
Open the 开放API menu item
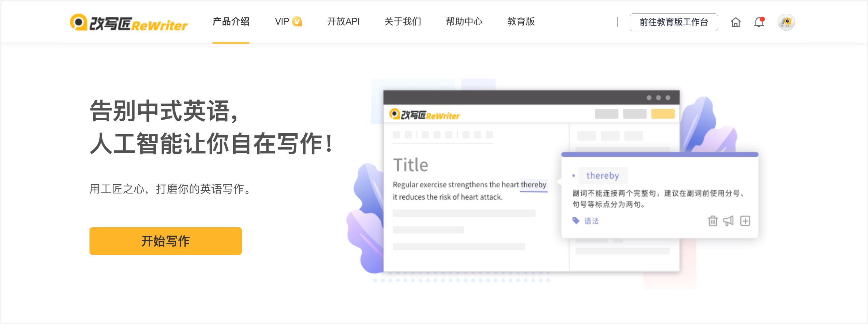(x=343, y=22)
